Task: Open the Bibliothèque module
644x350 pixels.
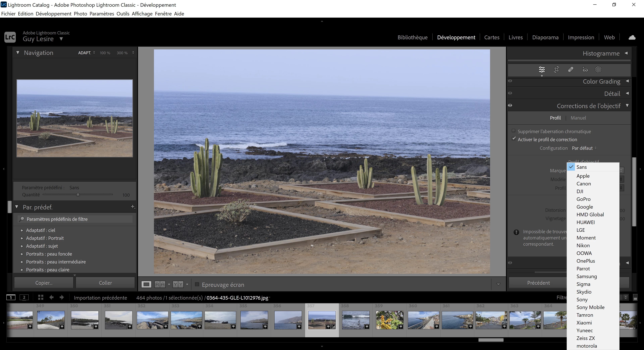Action: click(x=413, y=38)
